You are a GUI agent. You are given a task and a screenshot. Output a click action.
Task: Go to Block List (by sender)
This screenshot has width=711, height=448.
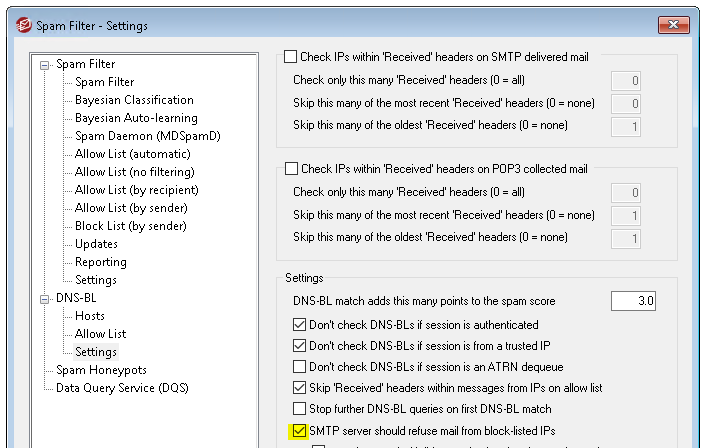(x=131, y=226)
